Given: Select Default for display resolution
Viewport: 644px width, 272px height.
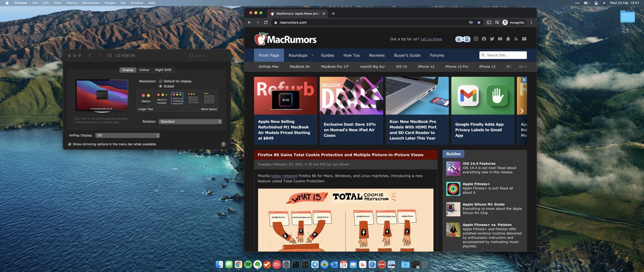Looking at the screenshot, I should 160,81.
